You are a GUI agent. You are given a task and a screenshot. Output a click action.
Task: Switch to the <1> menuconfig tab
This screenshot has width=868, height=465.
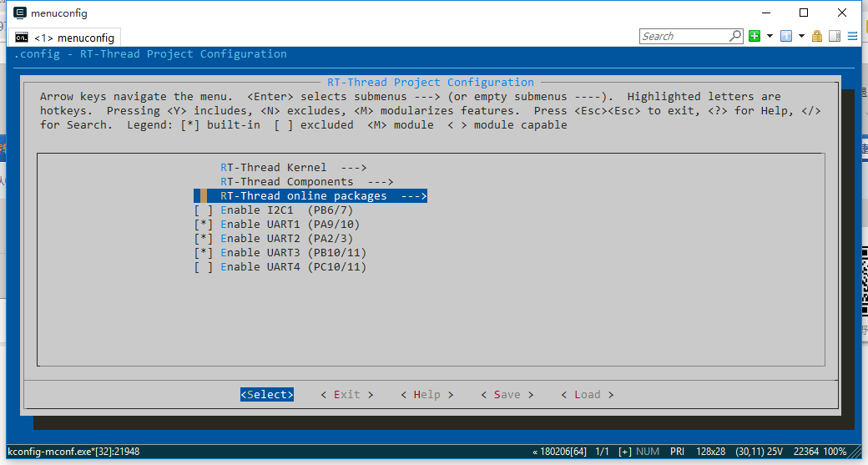(65, 38)
